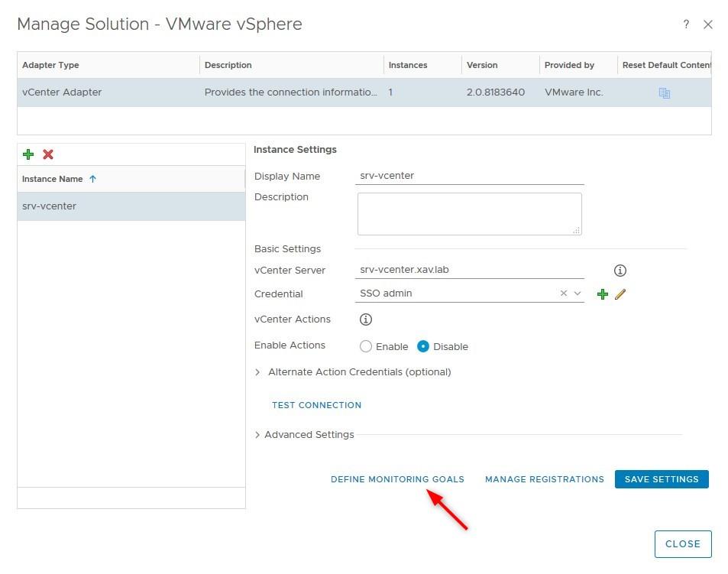Add a new credential with green plus
The width and height of the screenshot is (728, 574).
[x=602, y=294]
